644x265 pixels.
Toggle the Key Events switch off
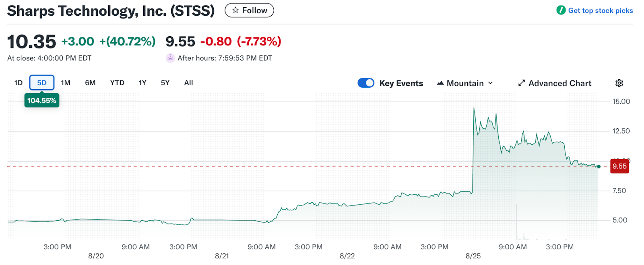(366, 83)
